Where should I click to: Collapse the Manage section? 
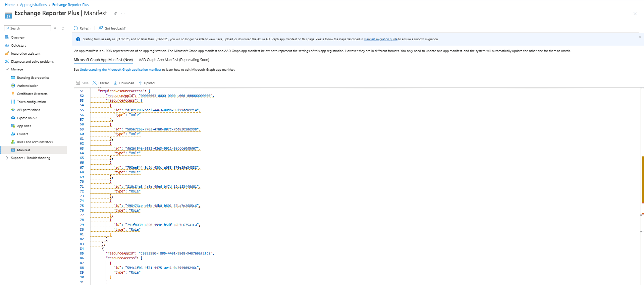click(x=7, y=69)
